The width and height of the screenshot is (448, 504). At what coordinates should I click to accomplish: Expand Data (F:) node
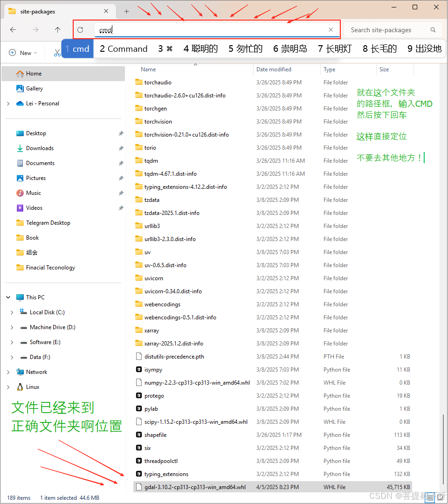[x=12, y=357]
